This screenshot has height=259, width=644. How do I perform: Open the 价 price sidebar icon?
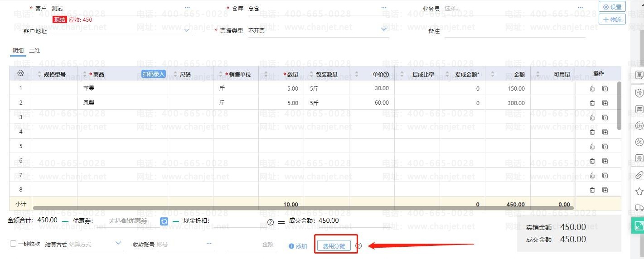coord(639,93)
